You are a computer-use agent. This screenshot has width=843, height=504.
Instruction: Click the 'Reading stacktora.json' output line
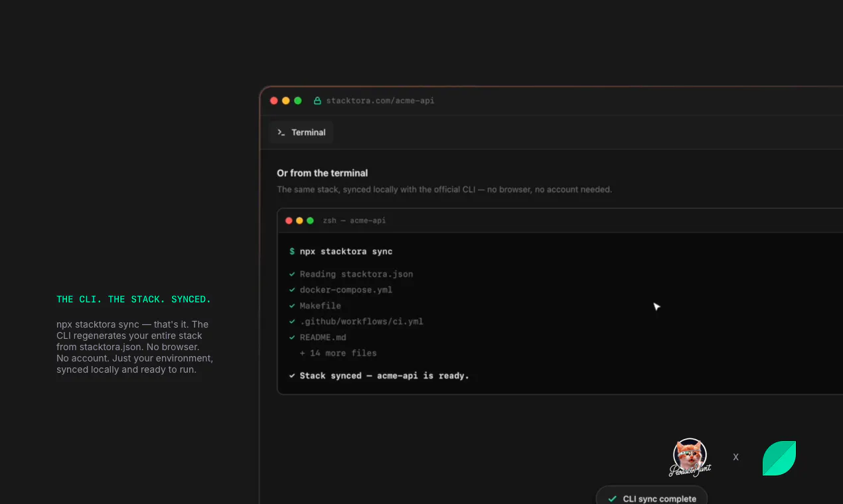coord(356,274)
